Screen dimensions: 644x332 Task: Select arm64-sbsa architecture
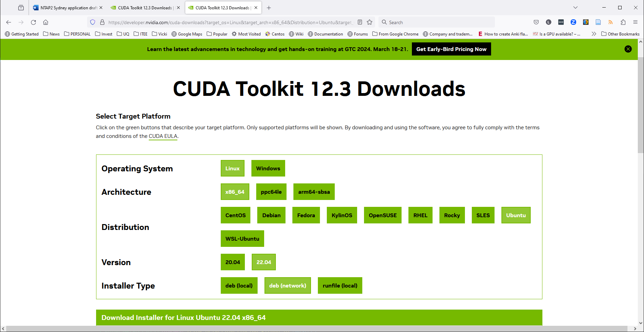pyautogui.click(x=314, y=192)
